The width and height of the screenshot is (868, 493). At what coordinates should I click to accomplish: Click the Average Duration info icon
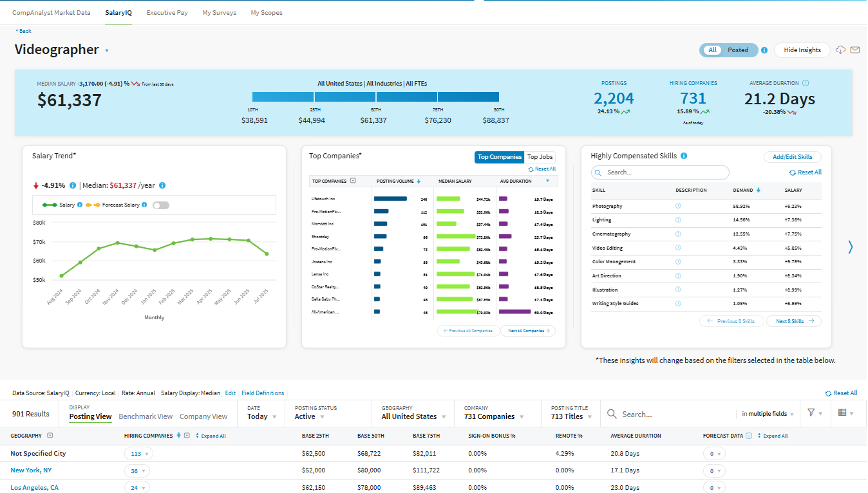(x=806, y=83)
